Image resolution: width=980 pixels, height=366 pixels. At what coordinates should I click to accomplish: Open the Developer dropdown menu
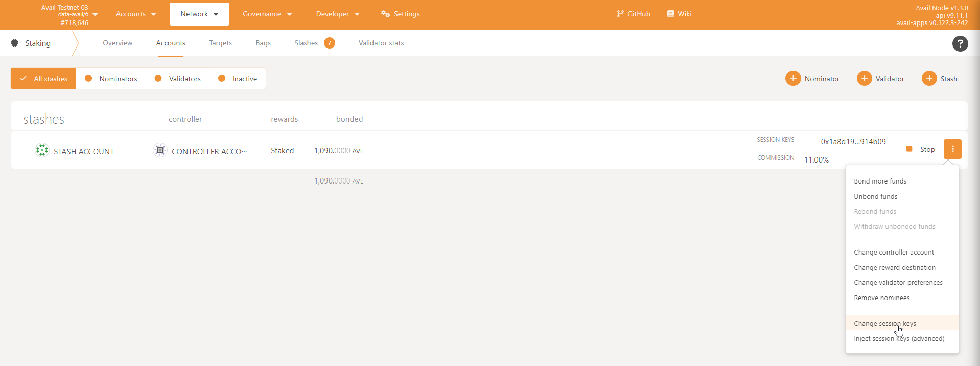[x=337, y=14]
